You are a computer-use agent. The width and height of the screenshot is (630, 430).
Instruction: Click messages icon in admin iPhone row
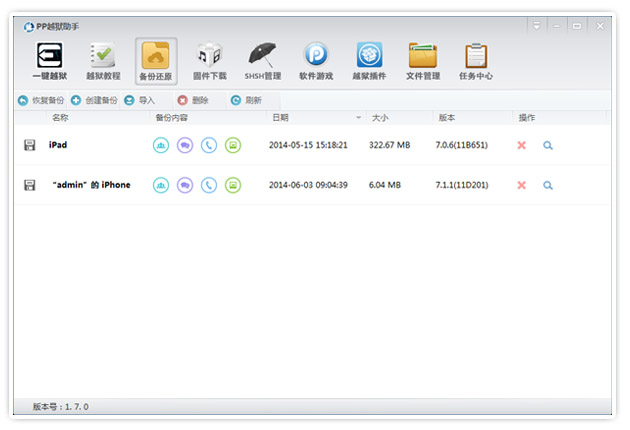tap(185, 185)
